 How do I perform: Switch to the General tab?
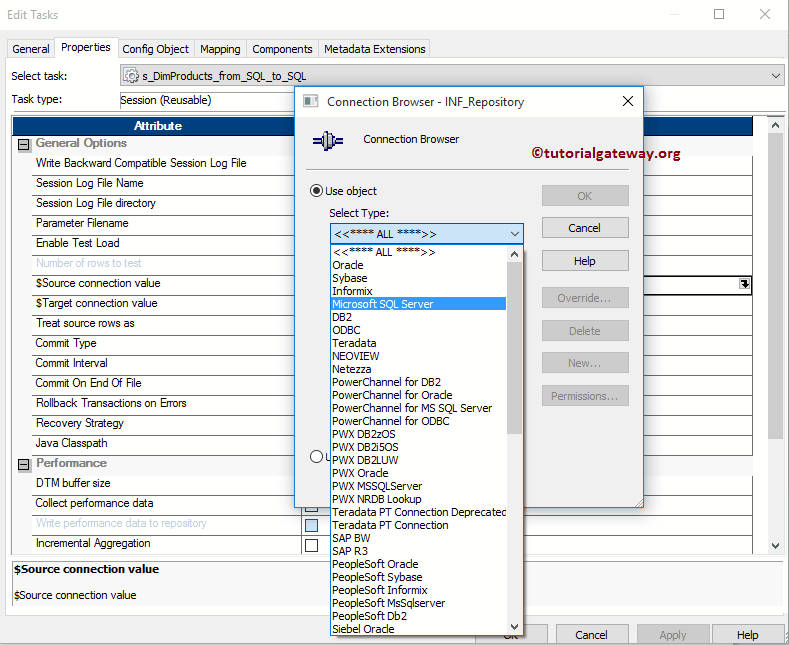31,49
